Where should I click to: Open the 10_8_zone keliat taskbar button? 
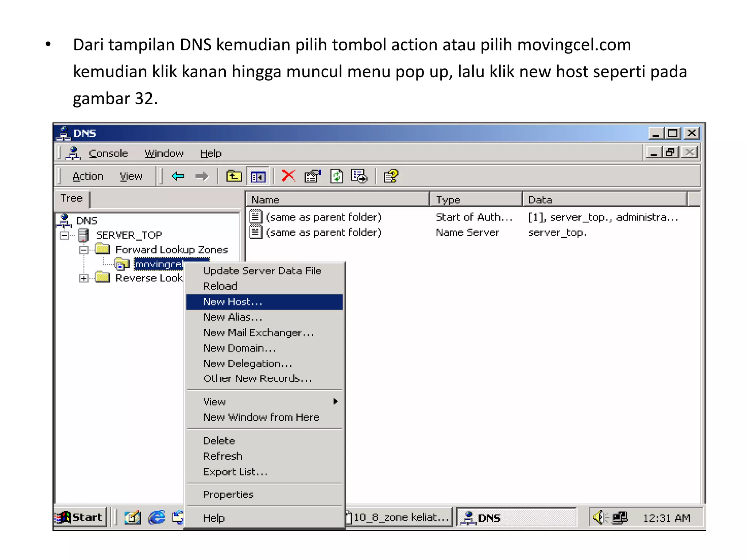(399, 518)
